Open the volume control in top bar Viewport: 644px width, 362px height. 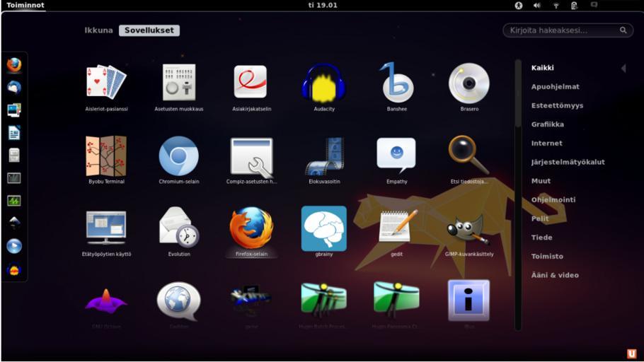[537, 6]
